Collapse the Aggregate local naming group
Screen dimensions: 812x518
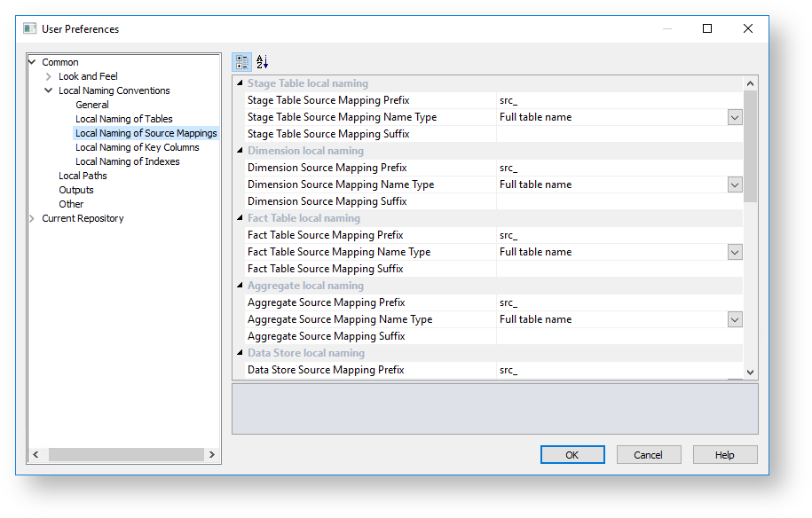pyautogui.click(x=240, y=286)
